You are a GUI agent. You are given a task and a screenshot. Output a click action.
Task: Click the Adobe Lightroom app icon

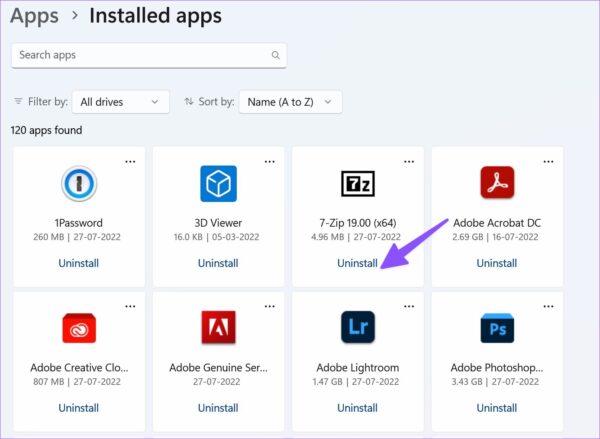(x=358, y=327)
